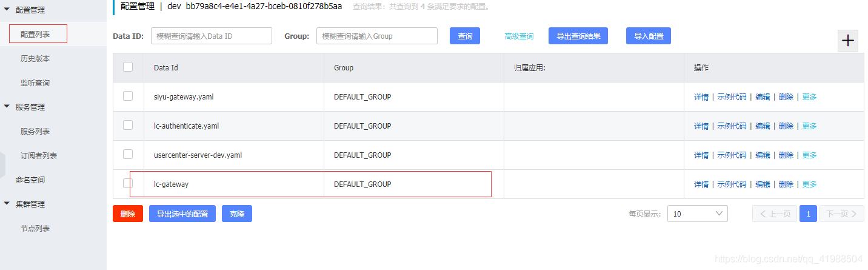Check the box for siyu-gateway.yaml
The width and height of the screenshot is (868, 270).
[128, 96]
